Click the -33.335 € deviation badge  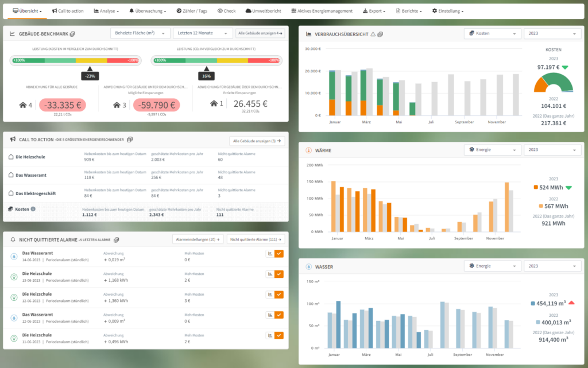click(63, 105)
